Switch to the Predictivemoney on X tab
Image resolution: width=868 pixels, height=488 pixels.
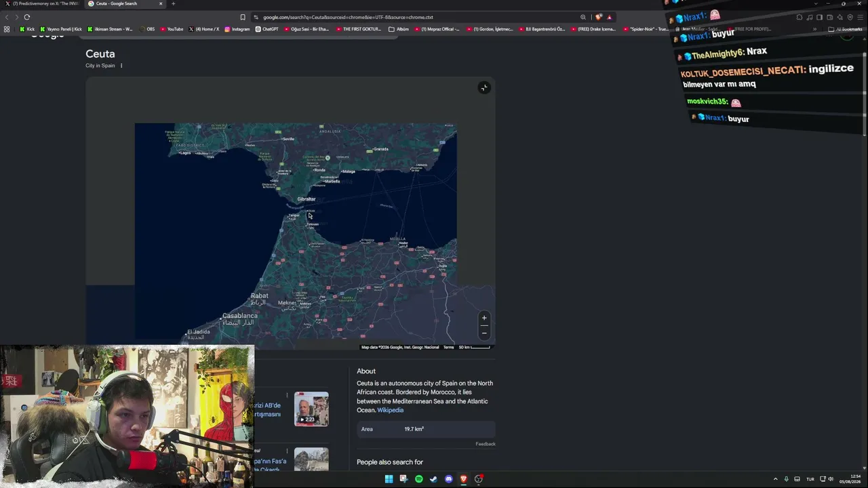(x=42, y=3)
